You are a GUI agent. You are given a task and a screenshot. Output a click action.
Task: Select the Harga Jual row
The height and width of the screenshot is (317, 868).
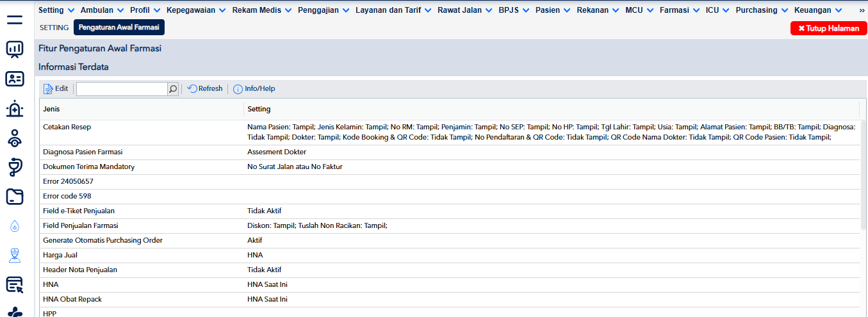pos(450,256)
